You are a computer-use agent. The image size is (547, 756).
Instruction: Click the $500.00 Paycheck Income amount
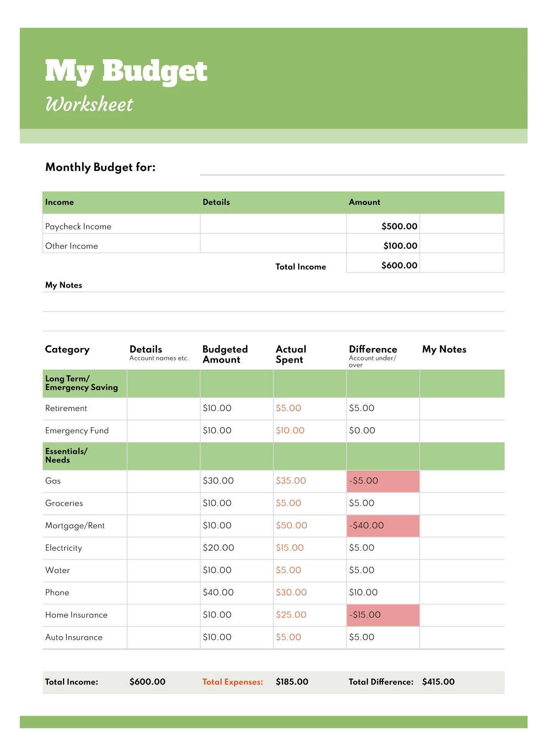click(x=399, y=226)
